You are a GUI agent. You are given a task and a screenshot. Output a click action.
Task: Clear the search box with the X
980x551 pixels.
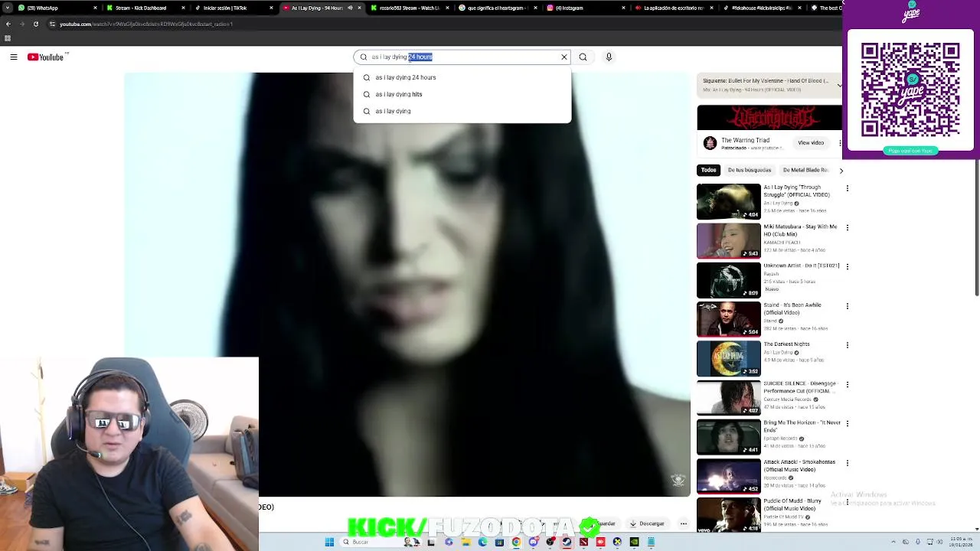(564, 57)
